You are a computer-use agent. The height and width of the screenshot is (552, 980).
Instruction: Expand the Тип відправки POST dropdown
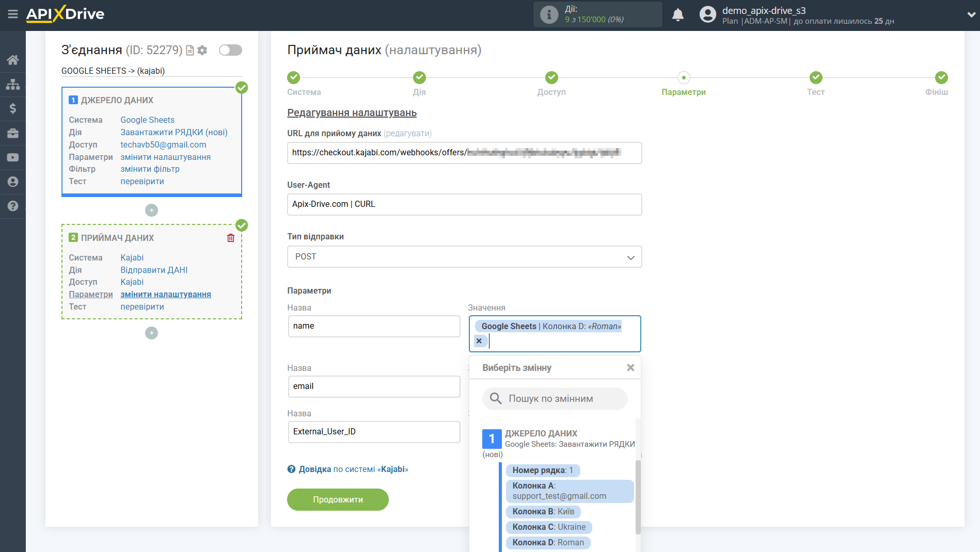[464, 257]
